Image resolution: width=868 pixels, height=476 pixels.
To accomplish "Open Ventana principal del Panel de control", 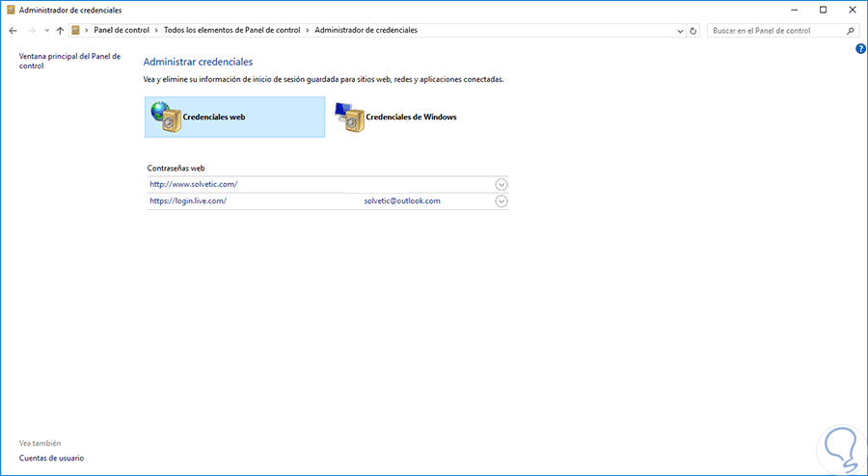I will click(x=69, y=61).
